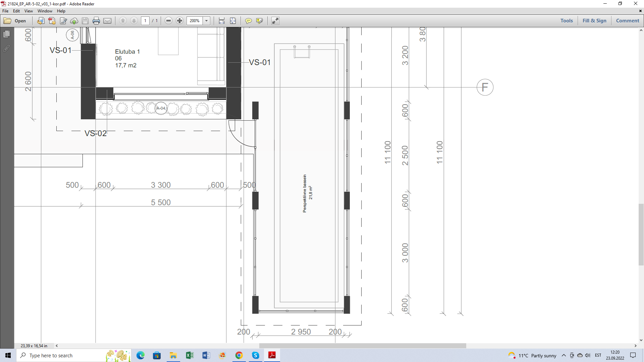Show the Attachments paperclip panel
644x362 pixels.
pos(6,49)
